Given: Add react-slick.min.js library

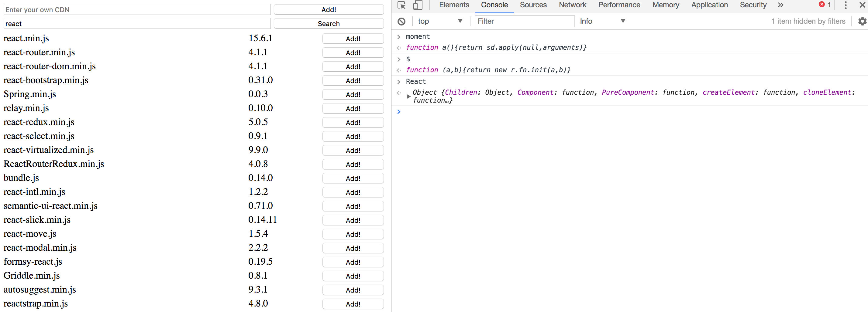Looking at the screenshot, I should pyautogui.click(x=353, y=220).
